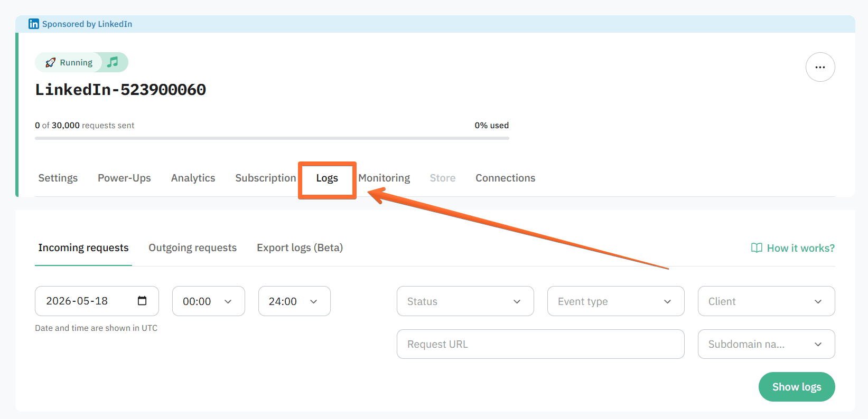The image size is (868, 419).
Task: Open the Subdomain name dropdown
Action: pos(767,344)
